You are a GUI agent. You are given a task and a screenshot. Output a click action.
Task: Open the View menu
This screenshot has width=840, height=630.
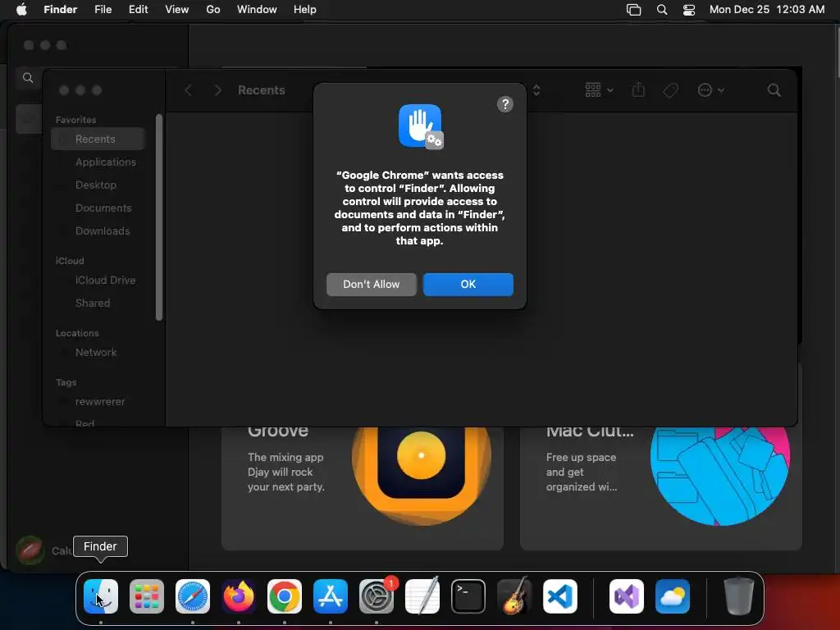pyautogui.click(x=177, y=10)
